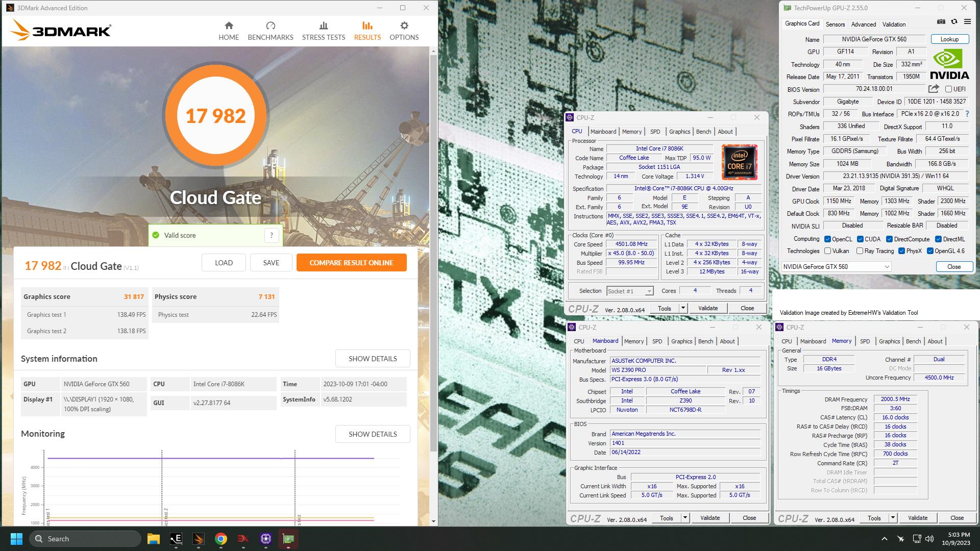Open the ExtremeHW validation tool taskbar icon

point(176,539)
